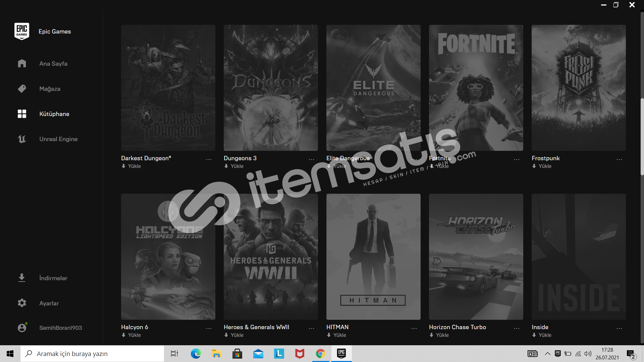Image resolution: width=644 pixels, height=362 pixels.
Task: Click the volume speaker tray icon
Action: click(x=588, y=354)
